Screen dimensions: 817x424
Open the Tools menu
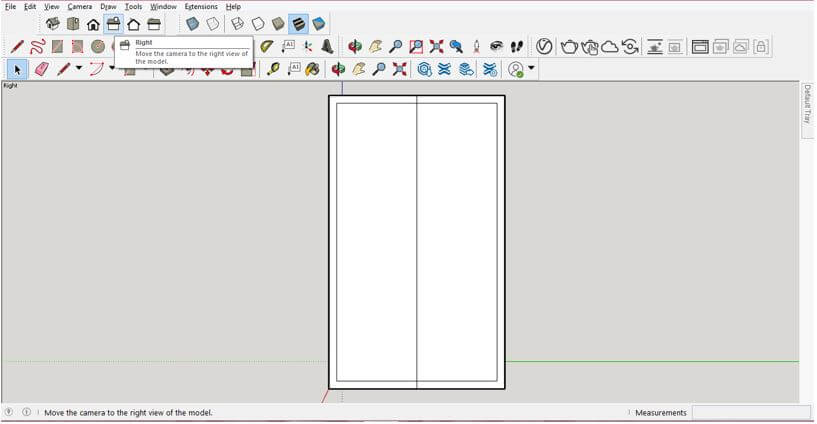click(133, 7)
